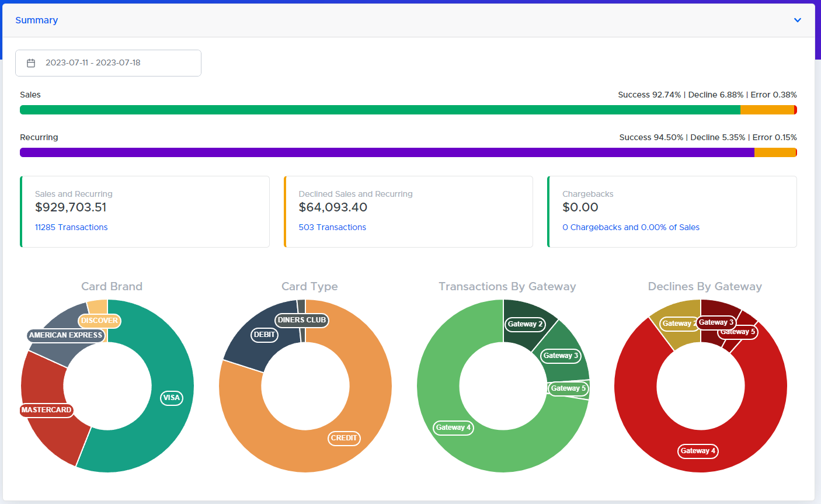Screen dimensions: 821x504
Task: Collapse the Summary panel chevron
Action: click(x=797, y=20)
